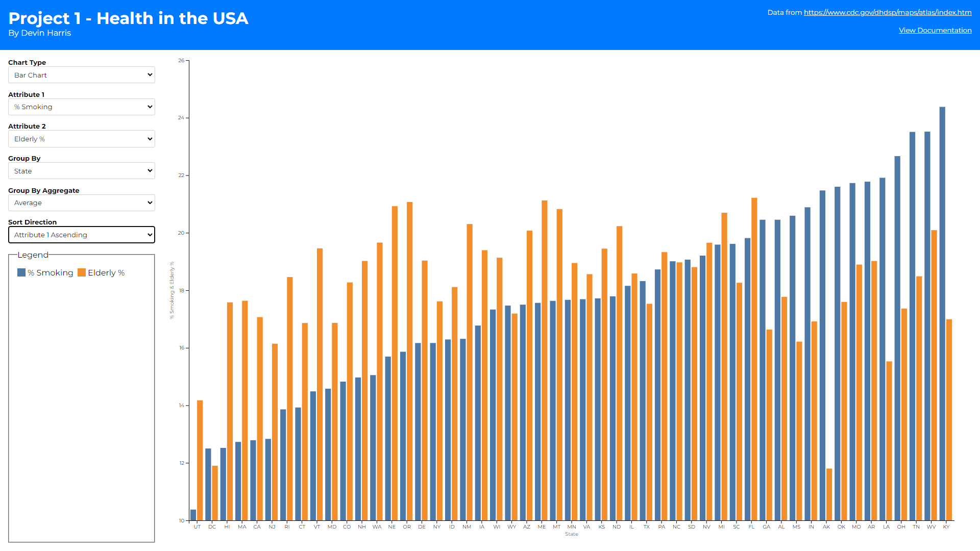Viewport: 980px width, 551px height.
Task: Click the WV blue smoking bar
Action: coord(927,327)
